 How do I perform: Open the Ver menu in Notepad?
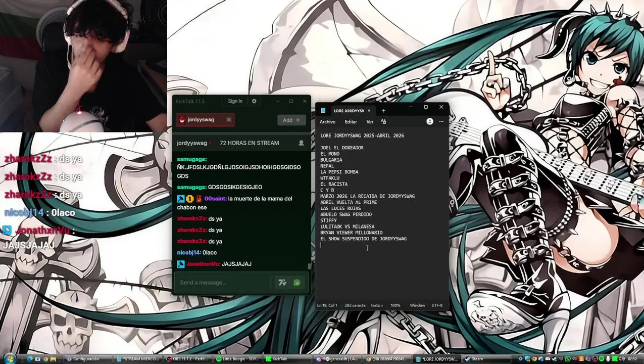(370, 122)
